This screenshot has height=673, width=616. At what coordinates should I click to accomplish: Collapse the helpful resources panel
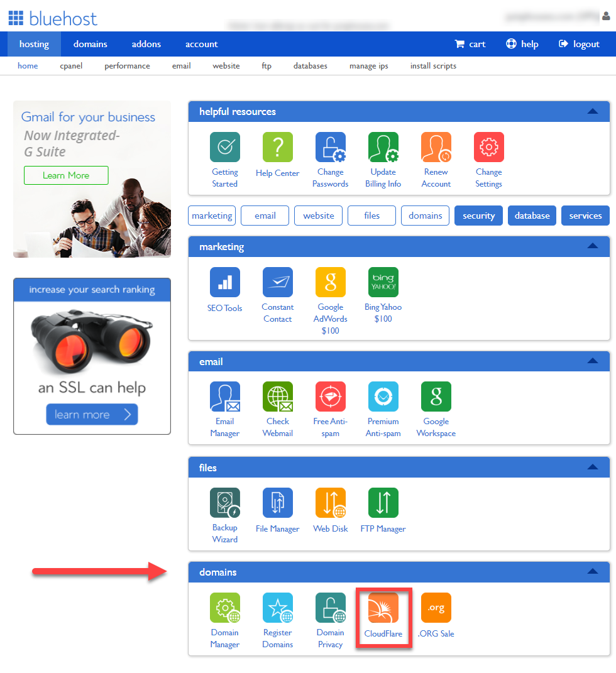tap(593, 112)
